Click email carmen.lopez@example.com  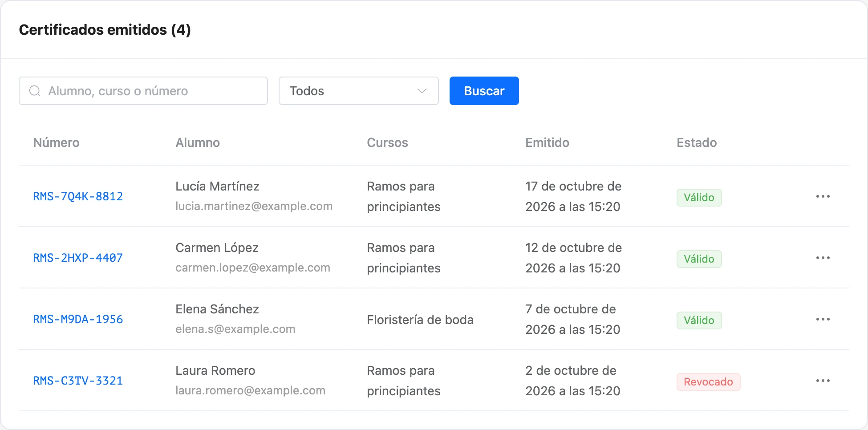point(253,268)
